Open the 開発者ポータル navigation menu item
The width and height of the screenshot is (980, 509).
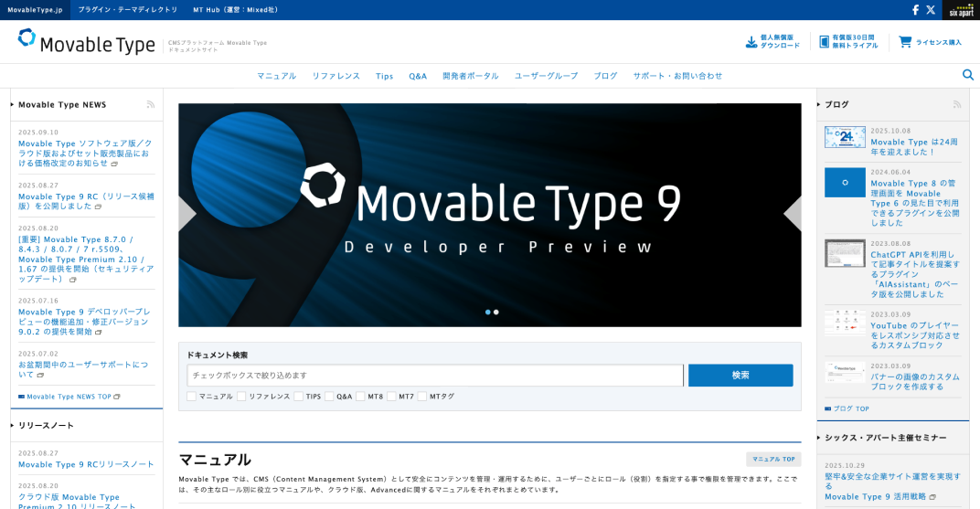point(471,76)
